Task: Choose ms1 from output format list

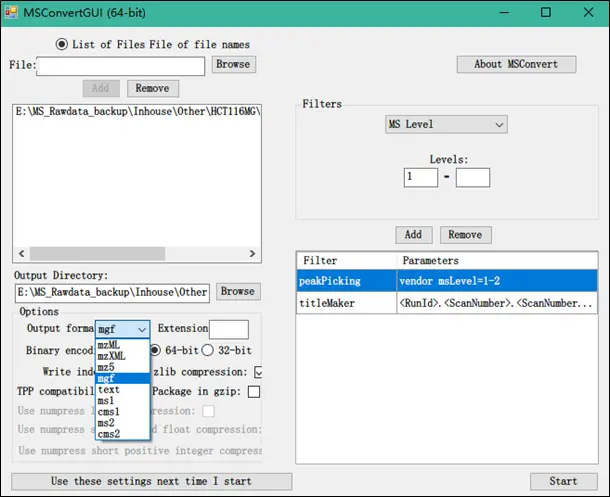Action: click(123, 401)
